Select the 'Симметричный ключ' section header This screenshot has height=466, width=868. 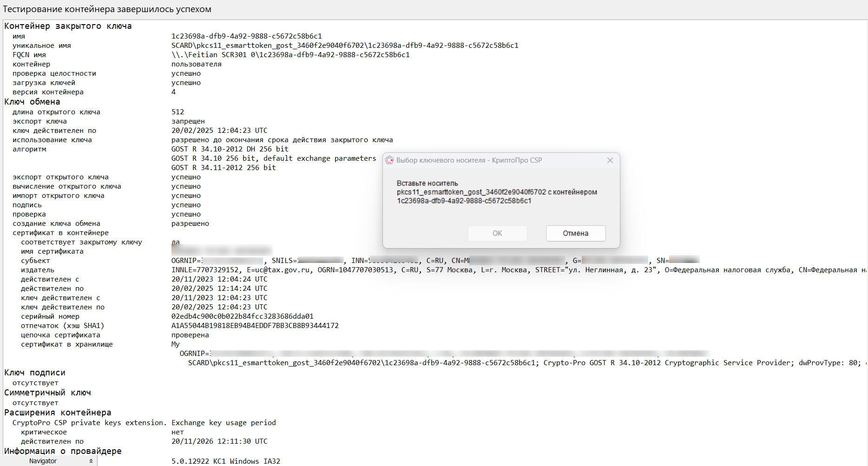pyautogui.click(x=47, y=393)
